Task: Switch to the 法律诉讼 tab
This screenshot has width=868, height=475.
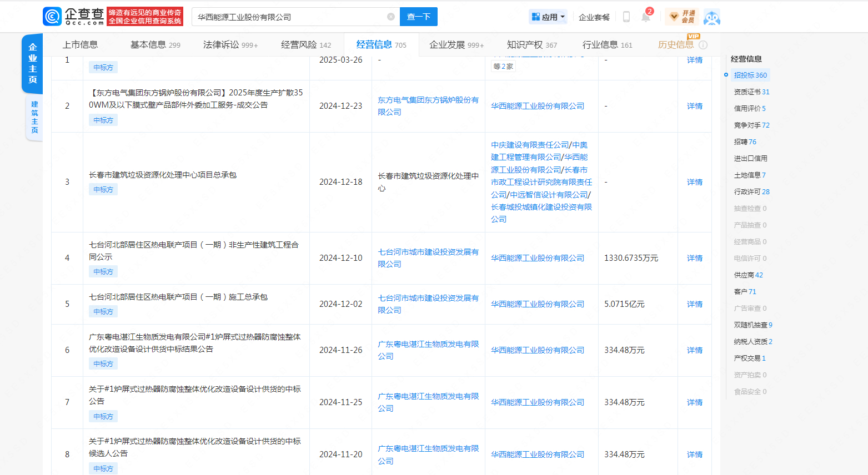Action: click(x=230, y=45)
